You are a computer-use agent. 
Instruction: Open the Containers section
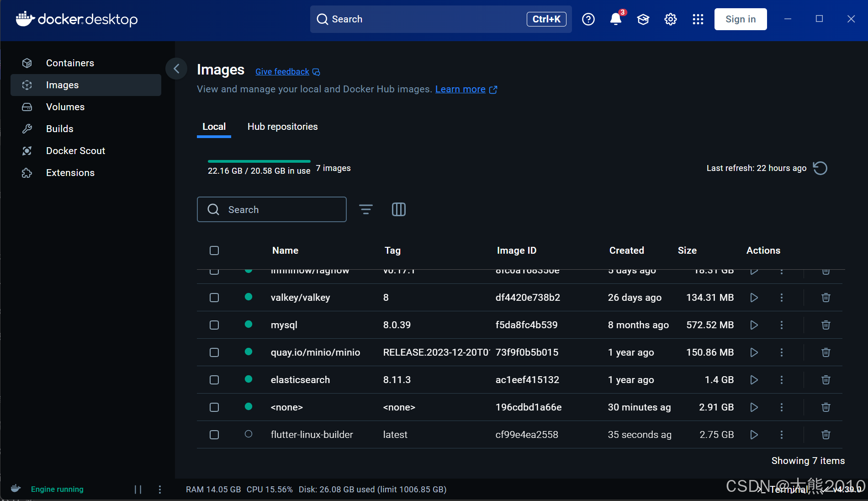[x=70, y=63]
